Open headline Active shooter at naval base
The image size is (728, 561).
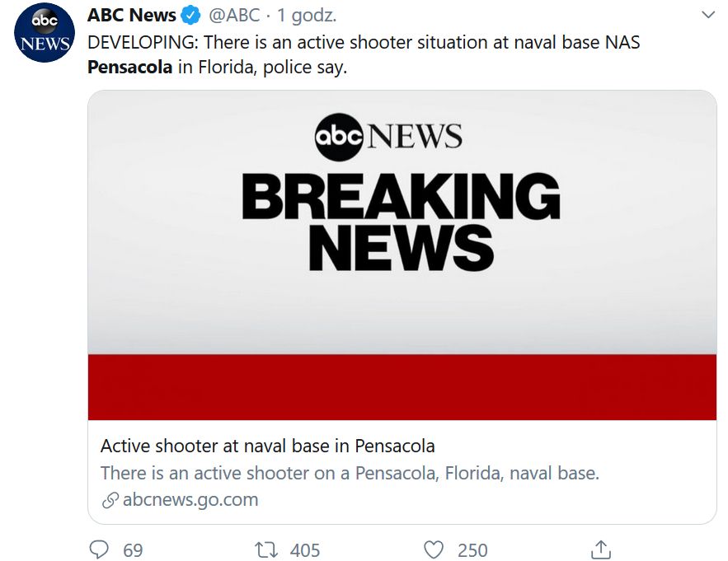click(x=268, y=446)
